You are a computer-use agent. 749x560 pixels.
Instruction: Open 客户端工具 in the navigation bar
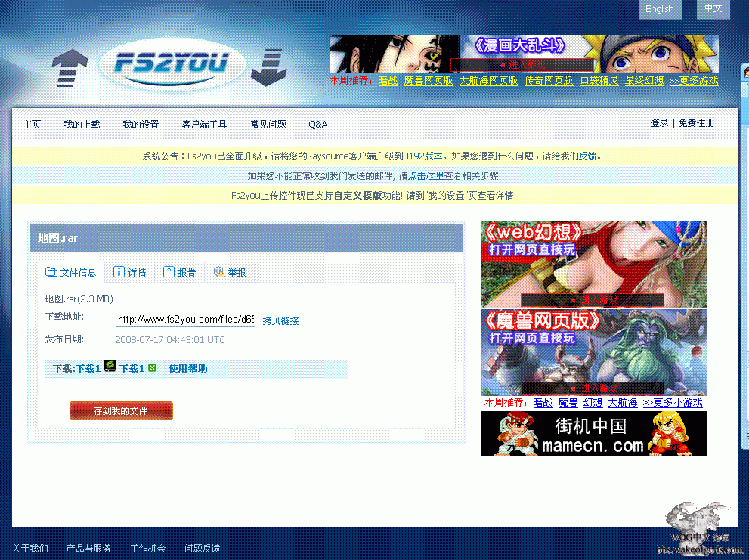coord(205,124)
